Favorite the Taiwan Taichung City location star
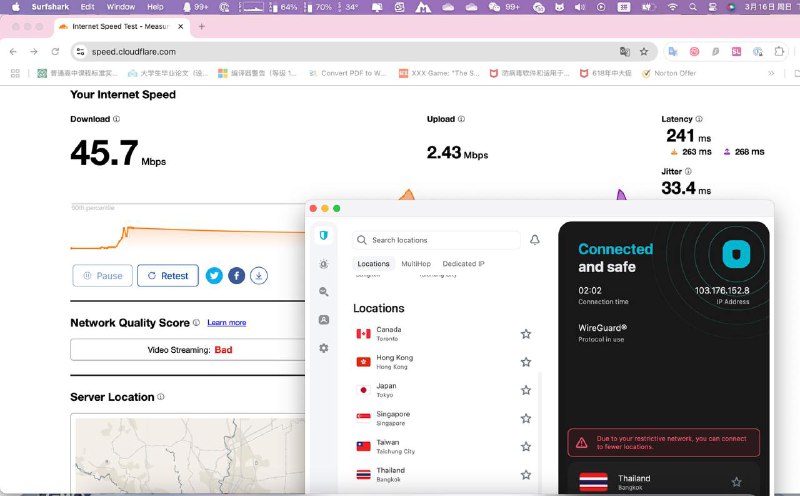Screen dimensions: 800x496 click(x=526, y=447)
